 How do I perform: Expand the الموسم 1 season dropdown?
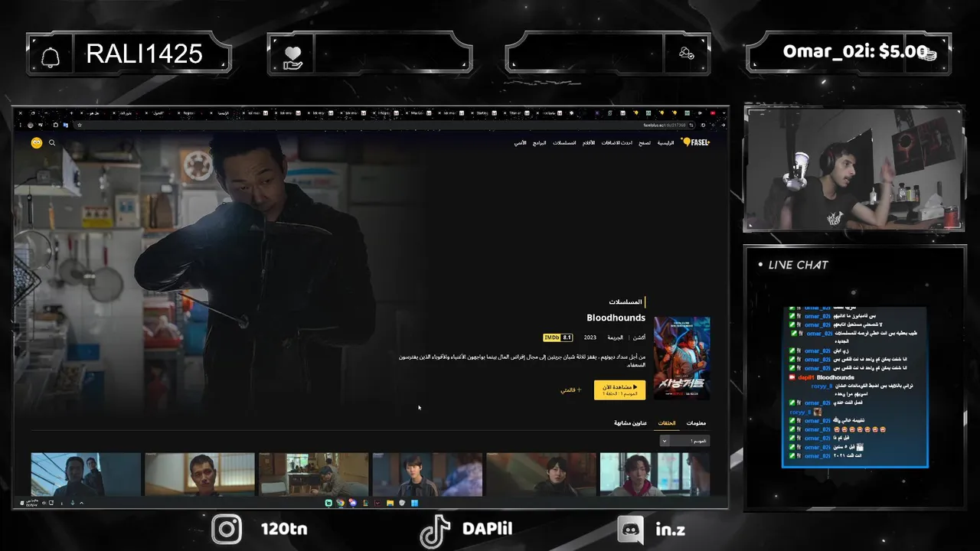[684, 441]
